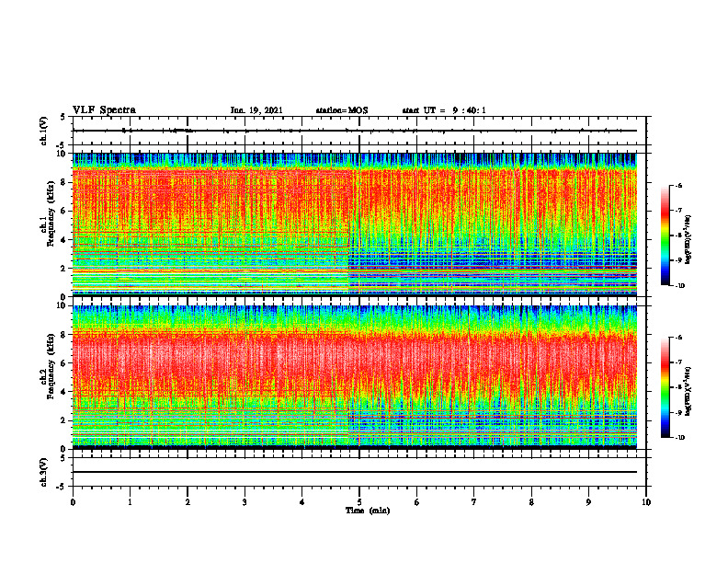This screenshot has height=563, width=728.
Task: Click the "-9" label on ch.1 color bar
Action: pos(678,260)
